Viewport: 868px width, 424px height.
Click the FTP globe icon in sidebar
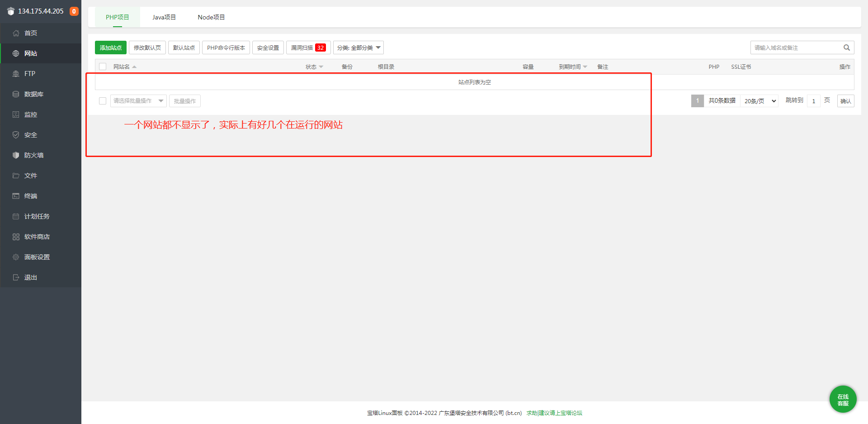[16, 74]
